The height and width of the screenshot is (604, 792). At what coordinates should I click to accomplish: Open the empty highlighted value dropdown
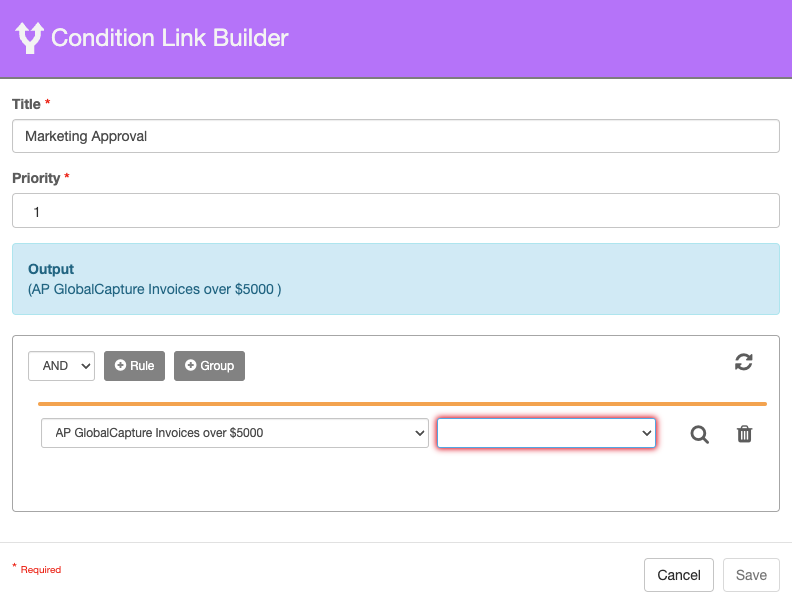546,433
